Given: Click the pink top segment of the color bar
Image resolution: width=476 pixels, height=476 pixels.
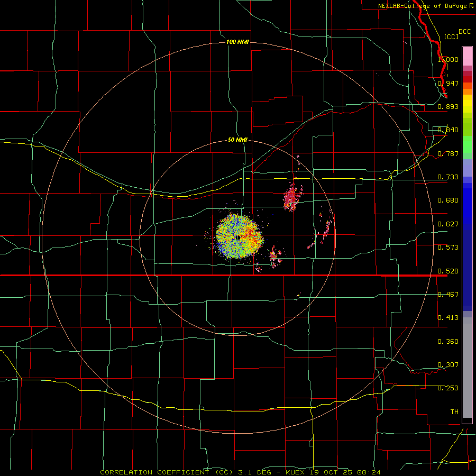Looking at the screenshot, I should click(467, 57).
